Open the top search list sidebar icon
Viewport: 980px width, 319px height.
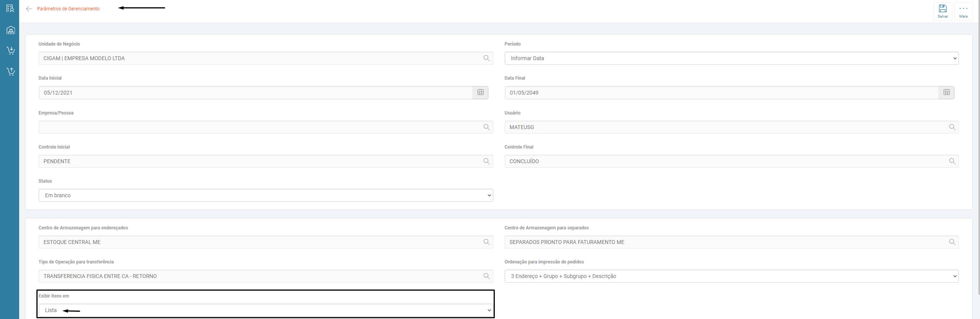coord(10,8)
